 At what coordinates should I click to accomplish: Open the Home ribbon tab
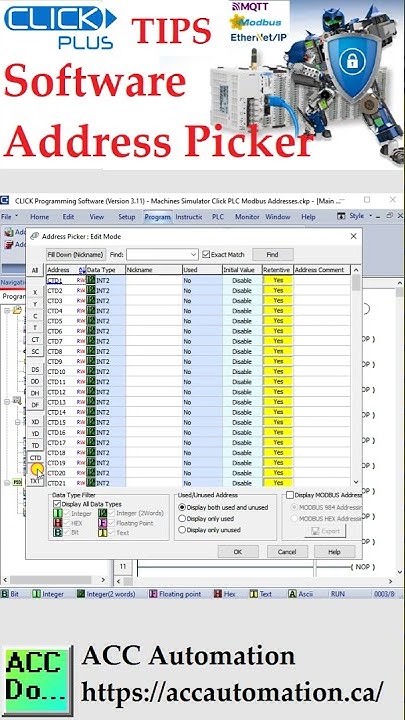[x=39, y=217]
